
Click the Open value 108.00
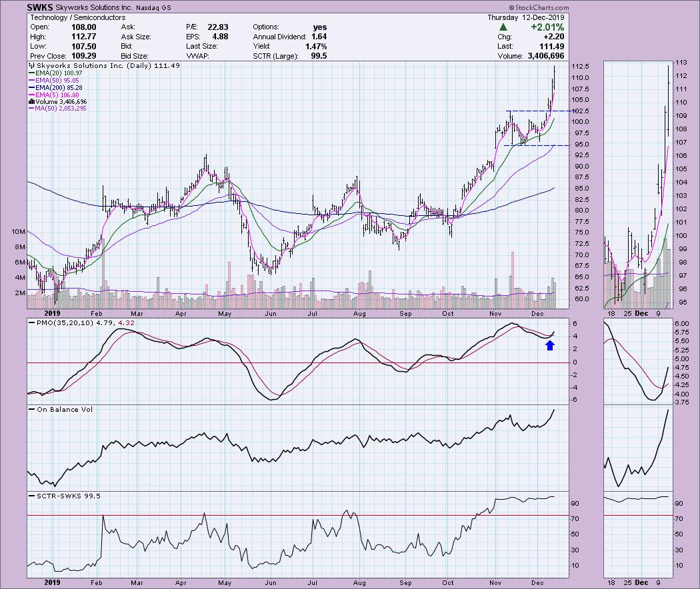coord(84,27)
